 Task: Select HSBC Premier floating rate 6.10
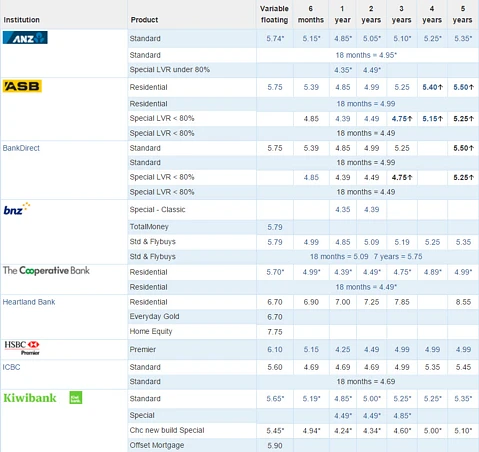click(x=275, y=350)
